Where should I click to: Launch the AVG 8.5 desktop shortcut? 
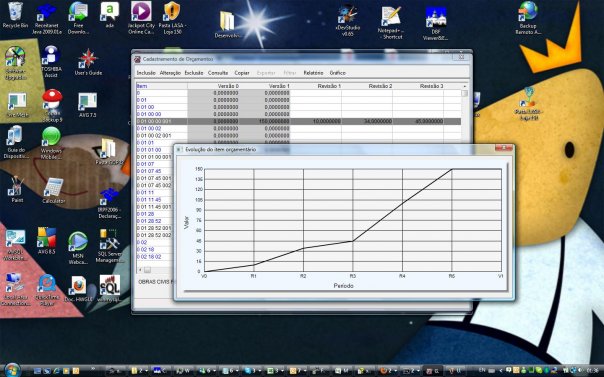47,241
